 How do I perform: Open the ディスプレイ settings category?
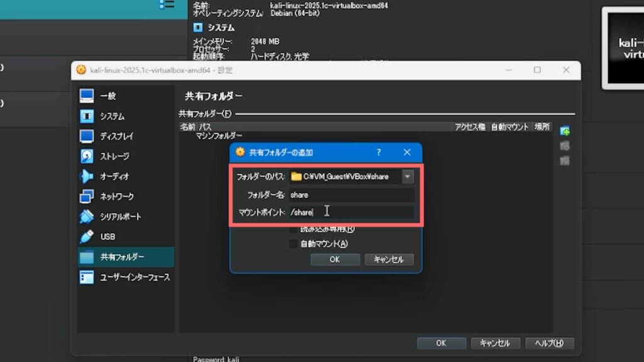[x=126, y=136]
